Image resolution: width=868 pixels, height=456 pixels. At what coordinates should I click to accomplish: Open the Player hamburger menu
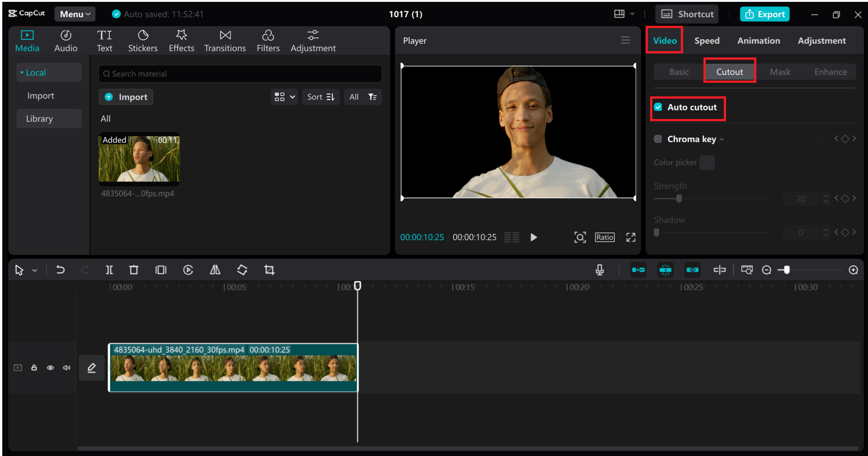[x=625, y=40]
